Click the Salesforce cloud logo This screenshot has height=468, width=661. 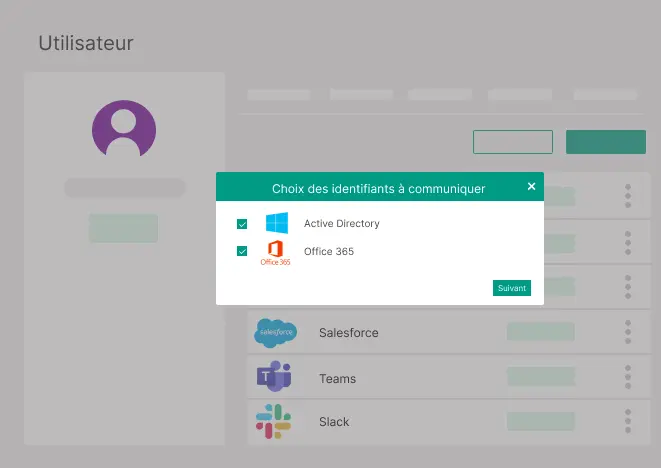click(276, 333)
